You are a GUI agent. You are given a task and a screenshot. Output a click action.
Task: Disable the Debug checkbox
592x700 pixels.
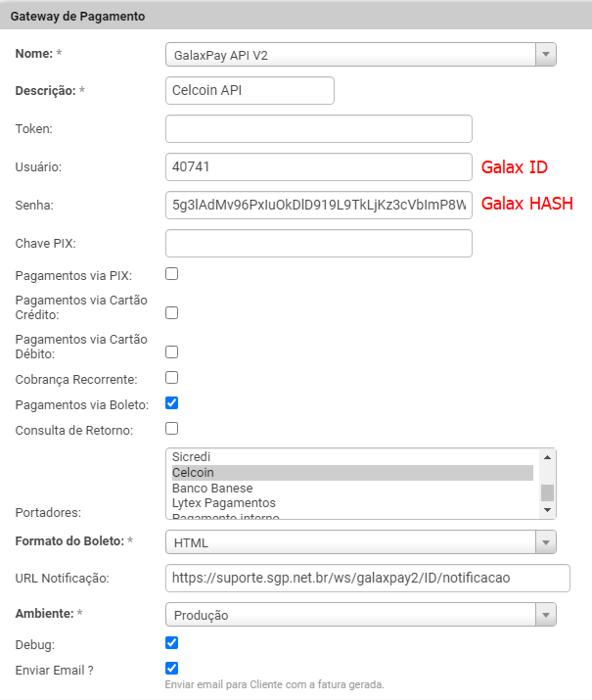[172, 643]
